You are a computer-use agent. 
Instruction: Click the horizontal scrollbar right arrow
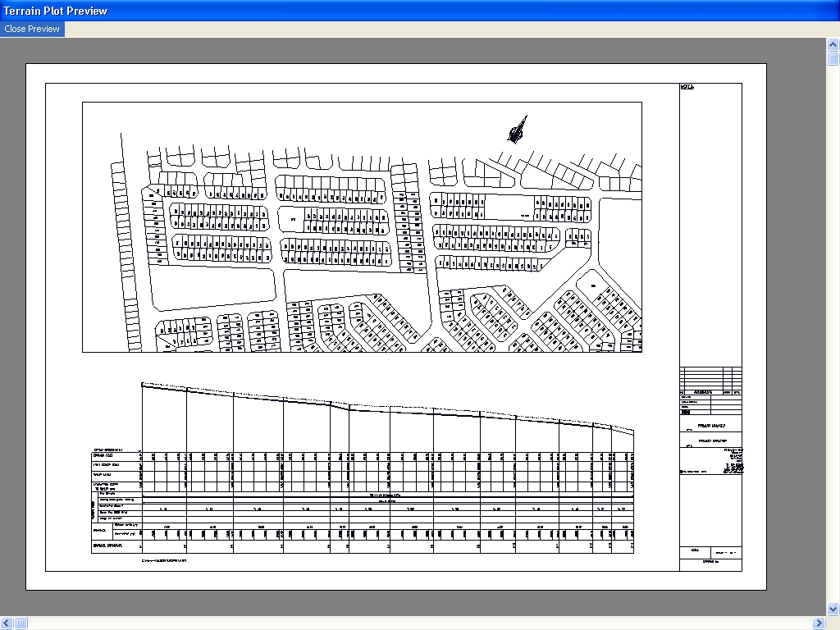tap(819, 623)
